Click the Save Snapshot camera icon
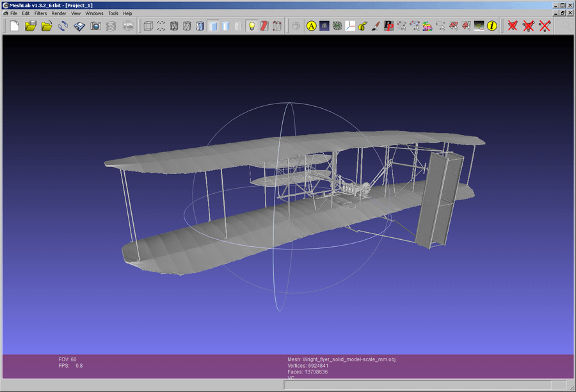This screenshot has height=392, width=576. (x=96, y=26)
